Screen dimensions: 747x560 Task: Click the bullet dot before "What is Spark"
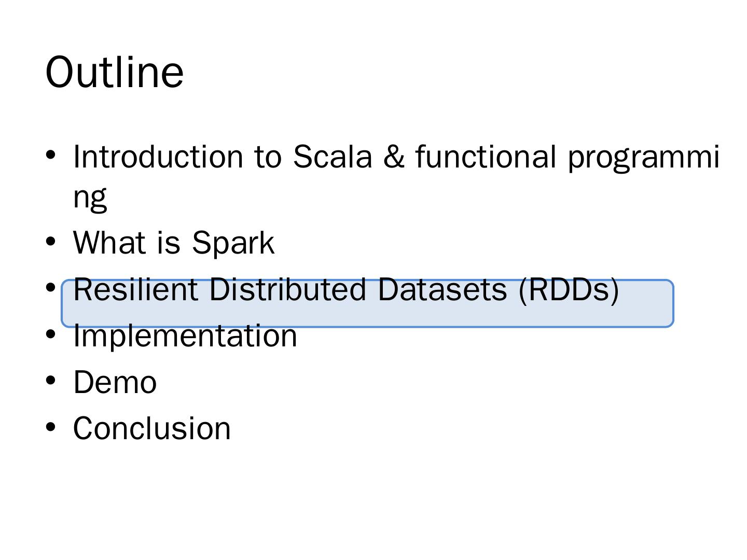coord(51,241)
